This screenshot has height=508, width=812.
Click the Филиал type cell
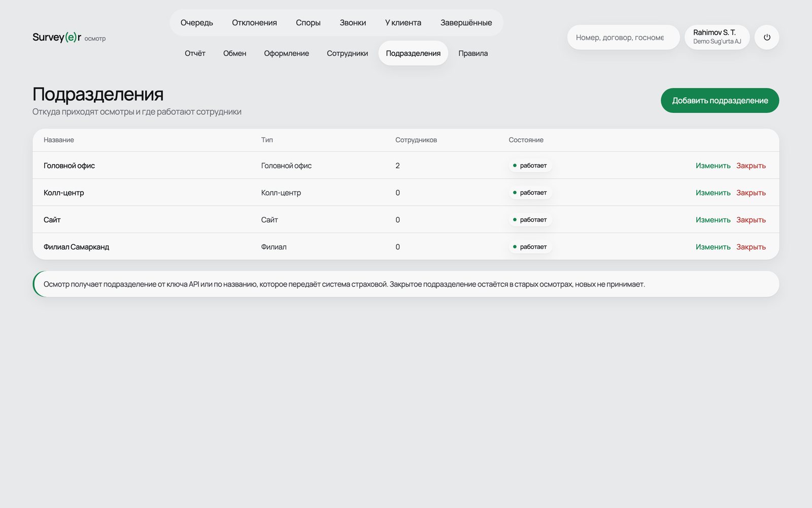click(274, 247)
